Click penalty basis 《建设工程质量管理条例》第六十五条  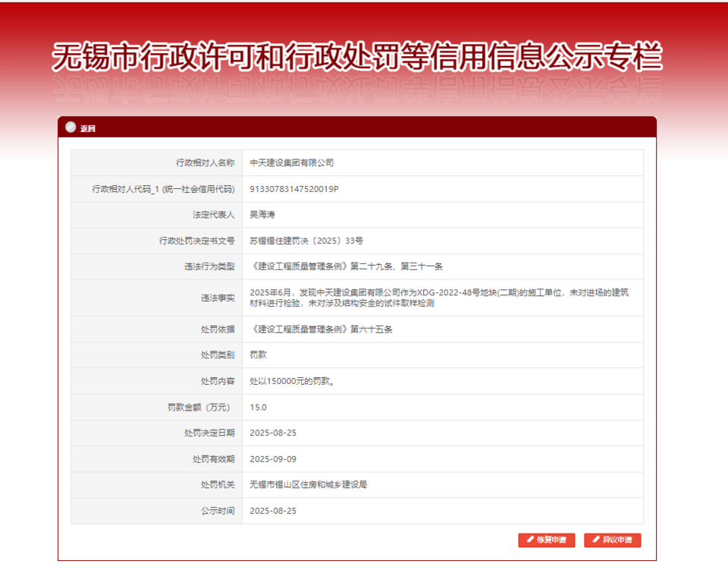tap(322, 329)
